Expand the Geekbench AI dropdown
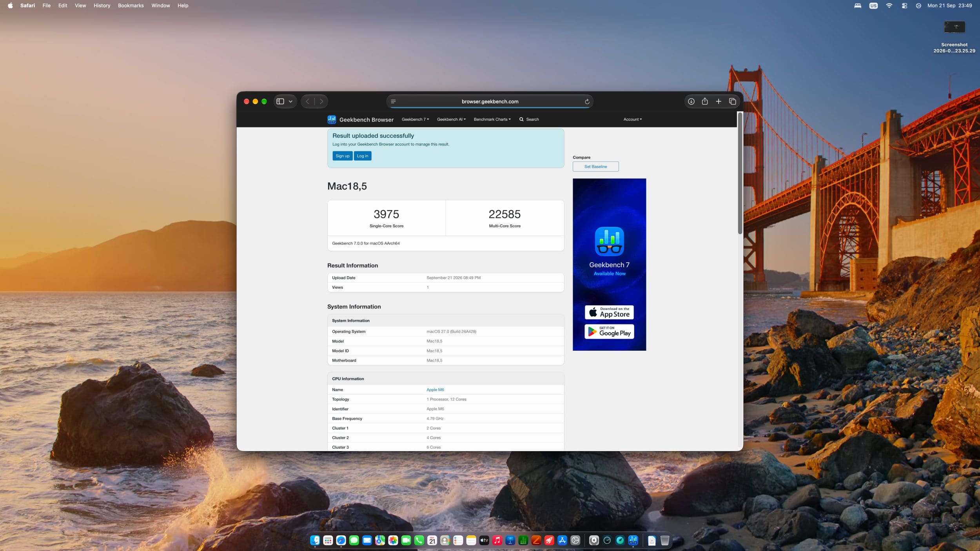The width and height of the screenshot is (980, 551). (x=451, y=120)
